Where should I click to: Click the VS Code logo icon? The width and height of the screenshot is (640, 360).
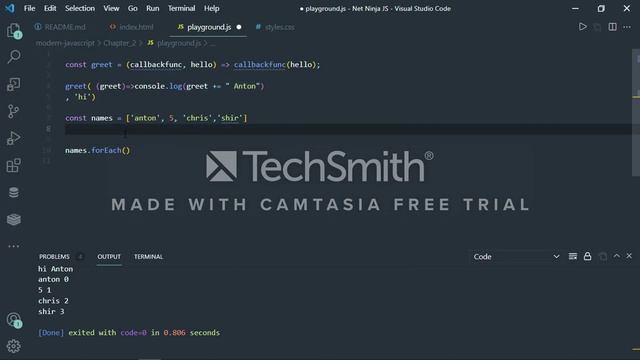10,8
